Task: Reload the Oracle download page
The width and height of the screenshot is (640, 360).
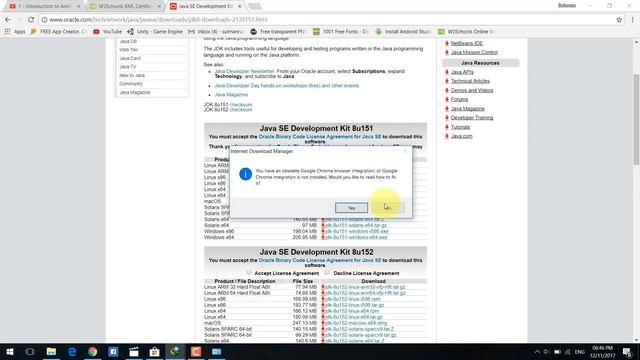Action: pyautogui.click(x=31, y=20)
